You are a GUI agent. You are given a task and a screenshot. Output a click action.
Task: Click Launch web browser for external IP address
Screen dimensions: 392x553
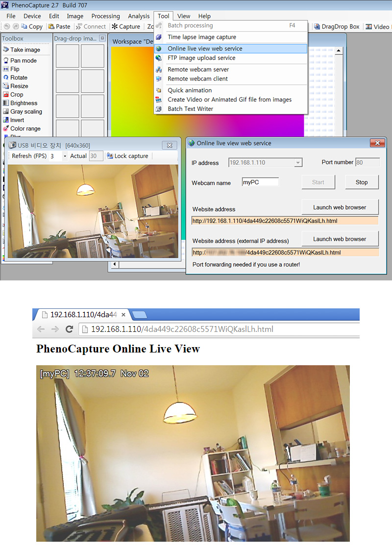340,239
